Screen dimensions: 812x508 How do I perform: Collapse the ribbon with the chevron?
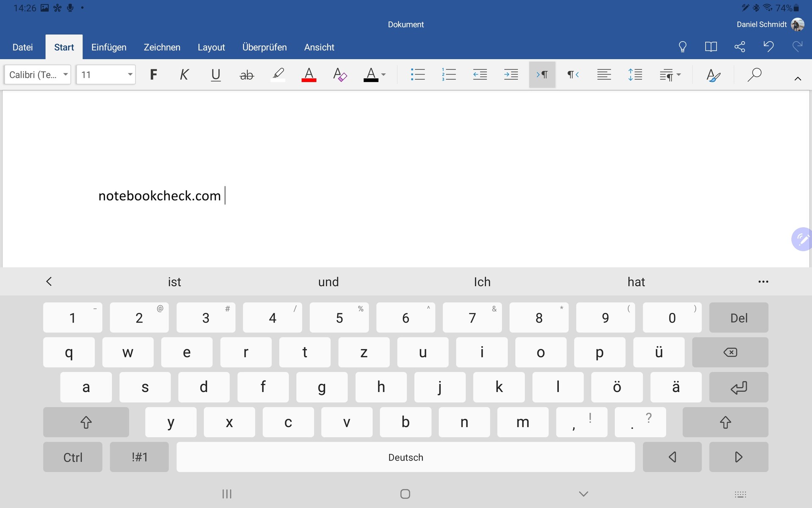(798, 79)
